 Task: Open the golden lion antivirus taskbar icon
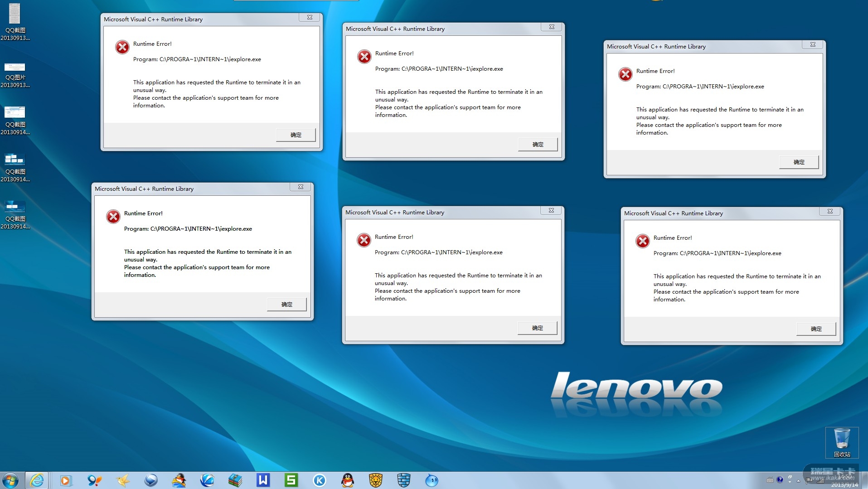[376, 480]
